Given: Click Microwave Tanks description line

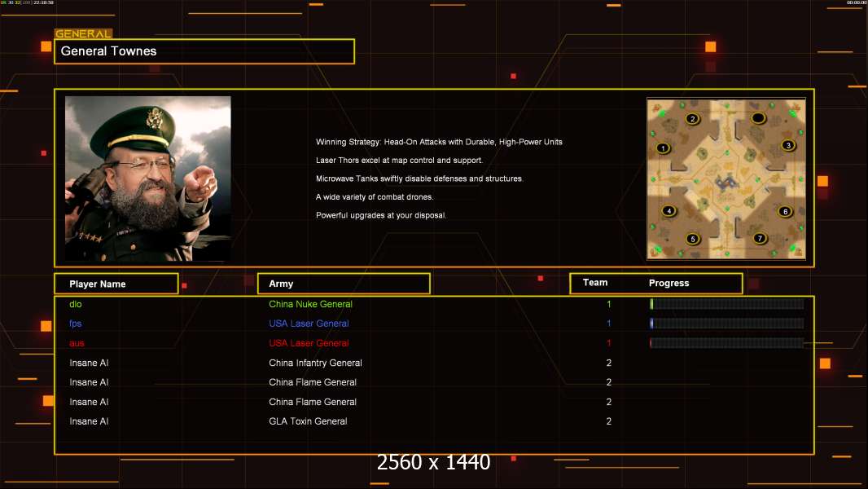Looking at the screenshot, I should tap(419, 178).
